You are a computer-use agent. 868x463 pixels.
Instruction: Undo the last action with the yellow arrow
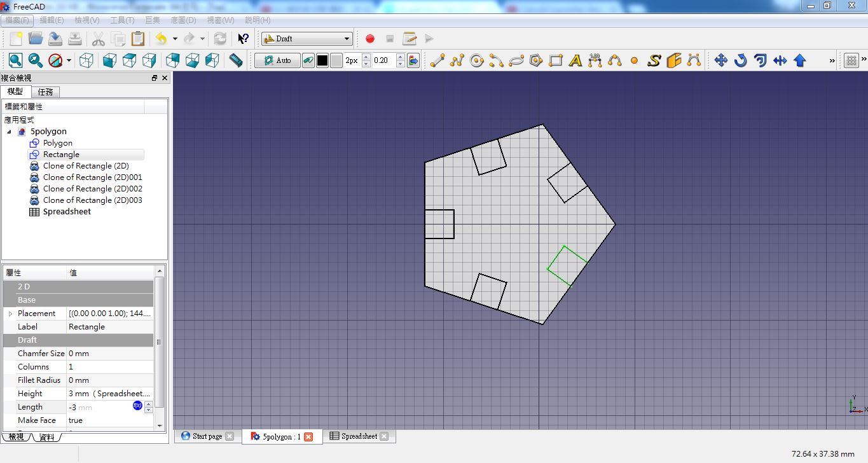[162, 39]
